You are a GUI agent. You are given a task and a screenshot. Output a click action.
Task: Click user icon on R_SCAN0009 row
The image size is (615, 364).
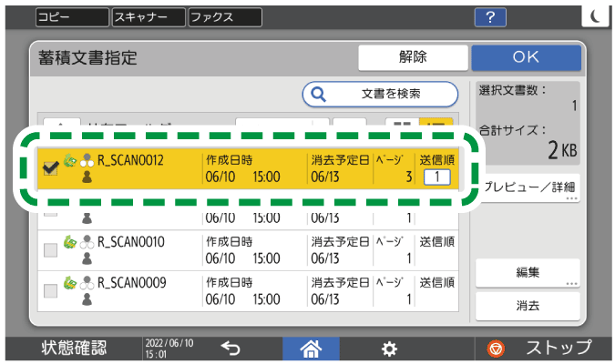(x=87, y=299)
